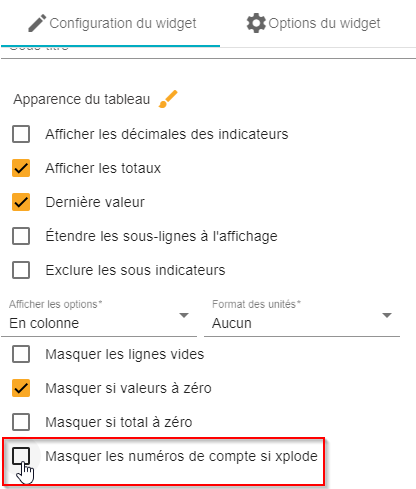Open the Format des unités dropdown arrow
This screenshot has width=416, height=489.
point(387,315)
